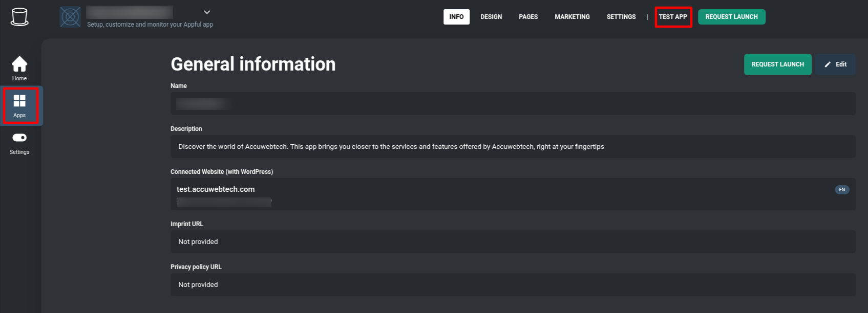
Task: Switch to the INFO tab
Action: point(456,17)
